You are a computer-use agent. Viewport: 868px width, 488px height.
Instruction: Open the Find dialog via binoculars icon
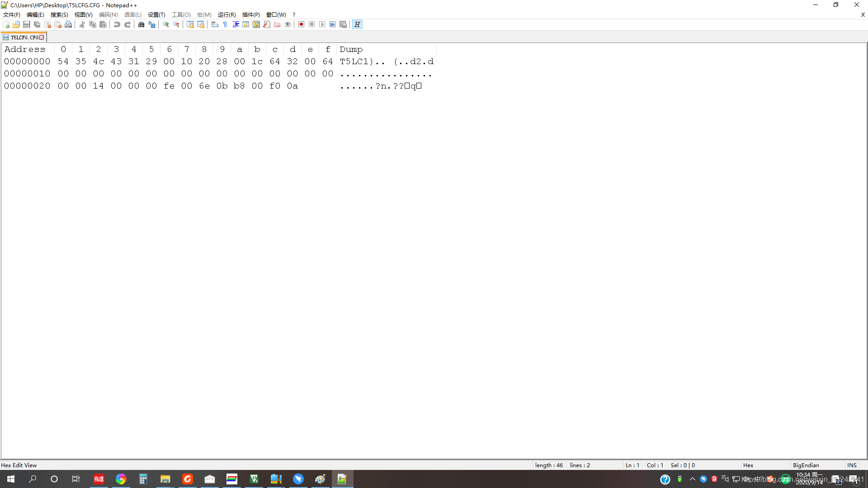click(x=141, y=24)
